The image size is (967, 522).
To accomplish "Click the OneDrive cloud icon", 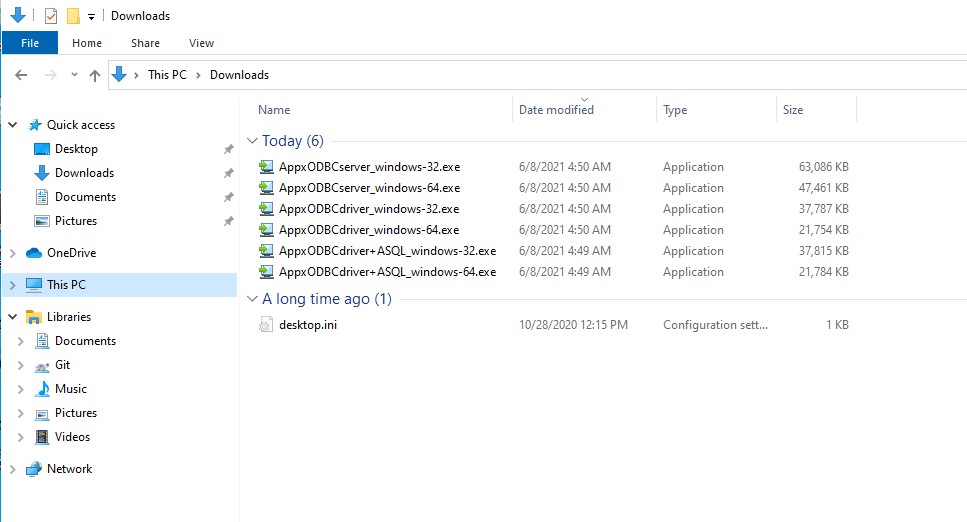I will pos(34,253).
